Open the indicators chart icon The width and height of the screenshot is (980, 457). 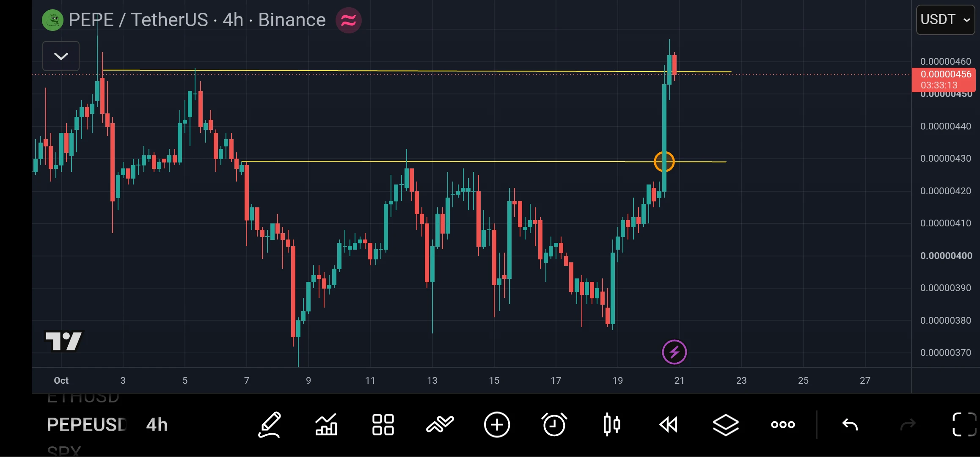(326, 424)
